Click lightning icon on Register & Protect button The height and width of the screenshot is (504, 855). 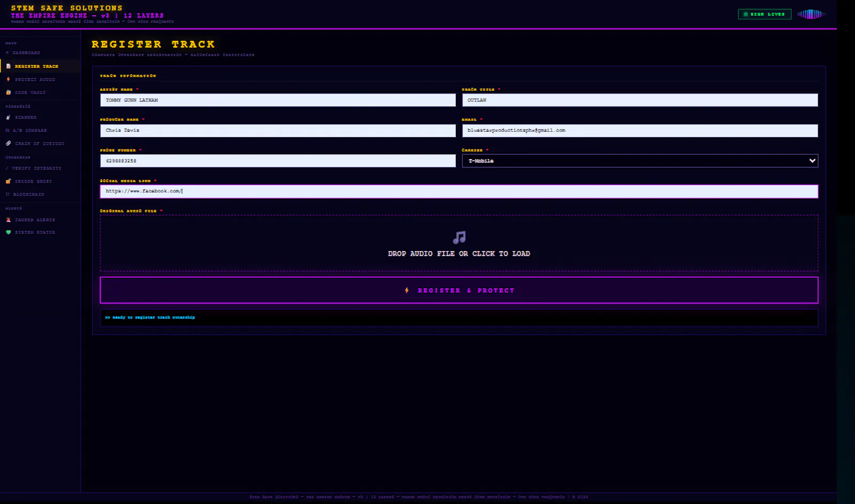click(407, 290)
